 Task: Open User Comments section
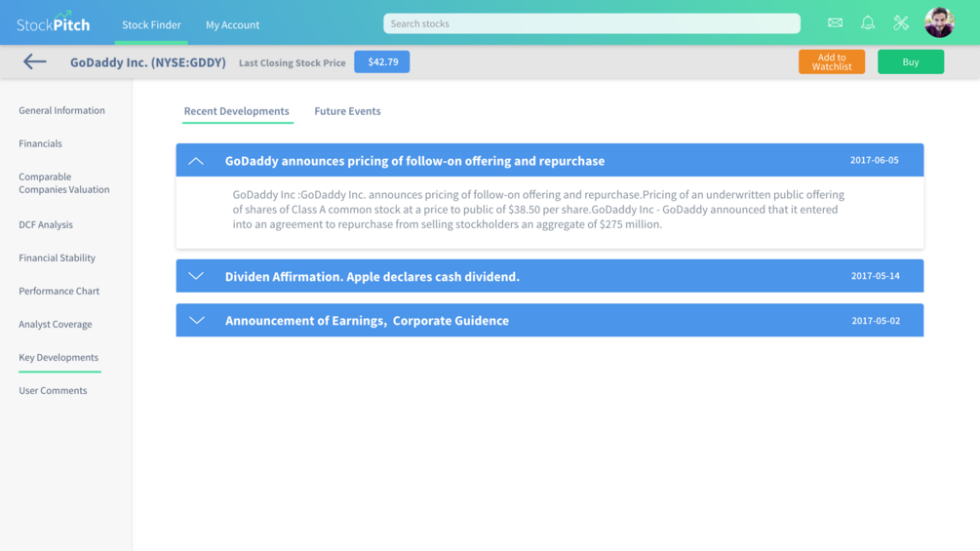point(53,390)
